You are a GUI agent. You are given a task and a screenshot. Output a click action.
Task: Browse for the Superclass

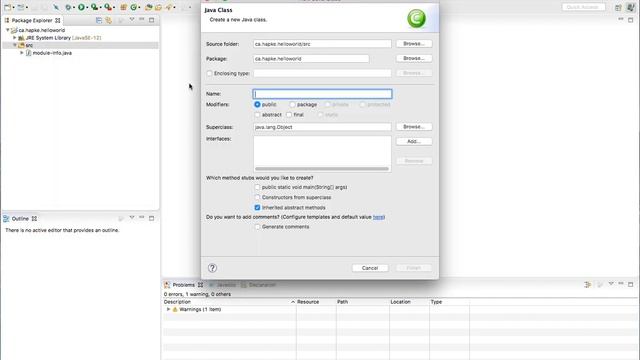coord(414,127)
